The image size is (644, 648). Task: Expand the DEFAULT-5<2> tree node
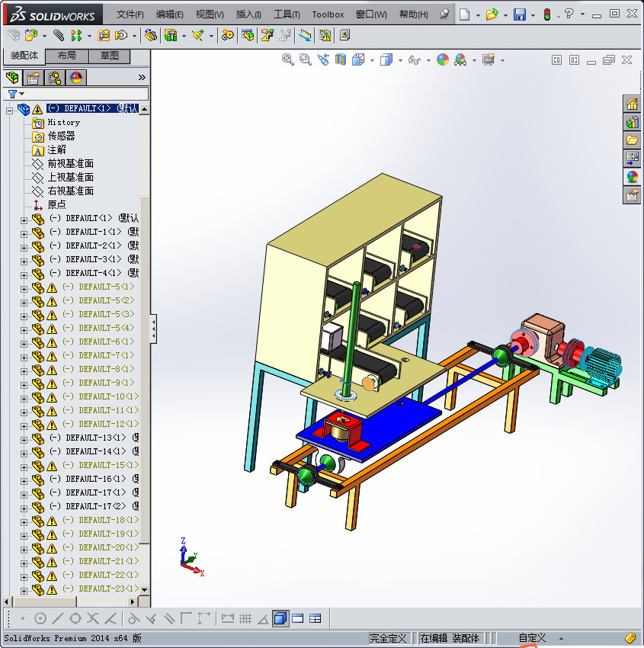(24, 303)
